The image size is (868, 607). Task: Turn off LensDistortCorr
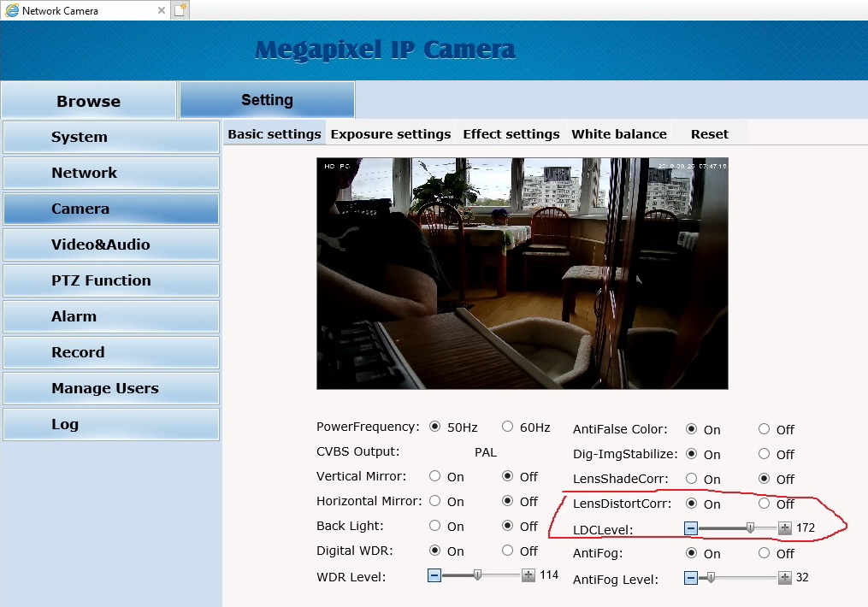(764, 504)
